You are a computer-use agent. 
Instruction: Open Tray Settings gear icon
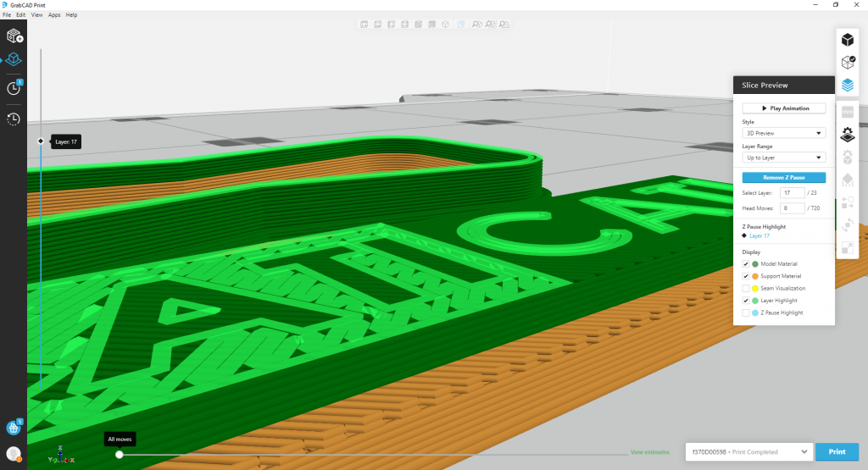[847, 135]
